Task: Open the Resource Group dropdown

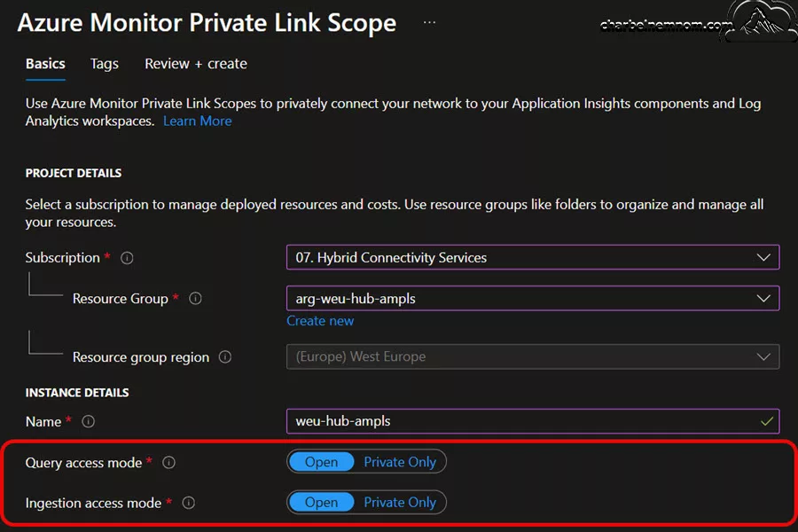Action: [533, 298]
